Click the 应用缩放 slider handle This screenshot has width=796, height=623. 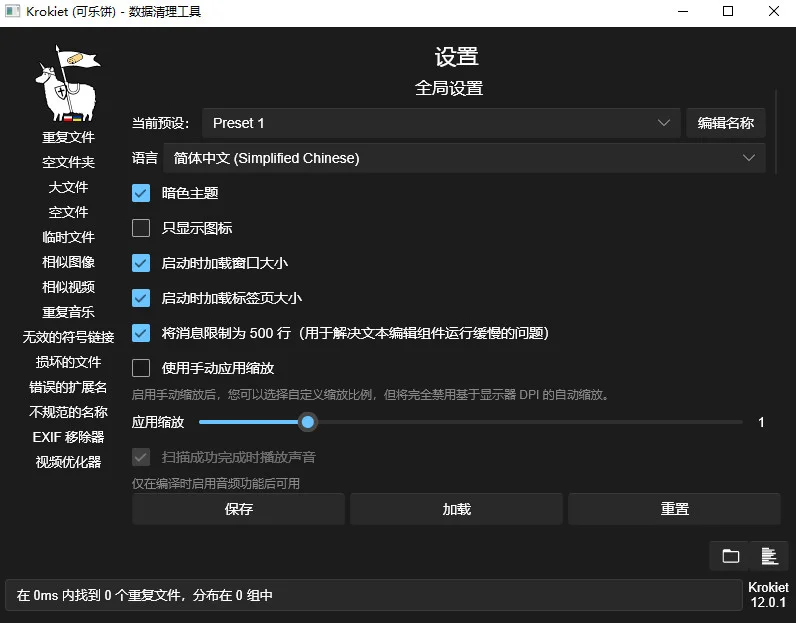point(308,422)
